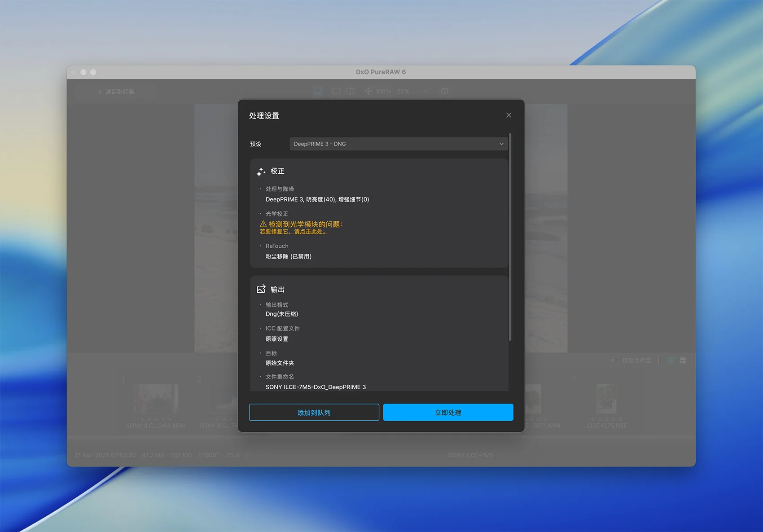Set zoom to 100% in the toolbar
Image resolution: width=763 pixels, height=532 pixels.
pyautogui.click(x=383, y=91)
